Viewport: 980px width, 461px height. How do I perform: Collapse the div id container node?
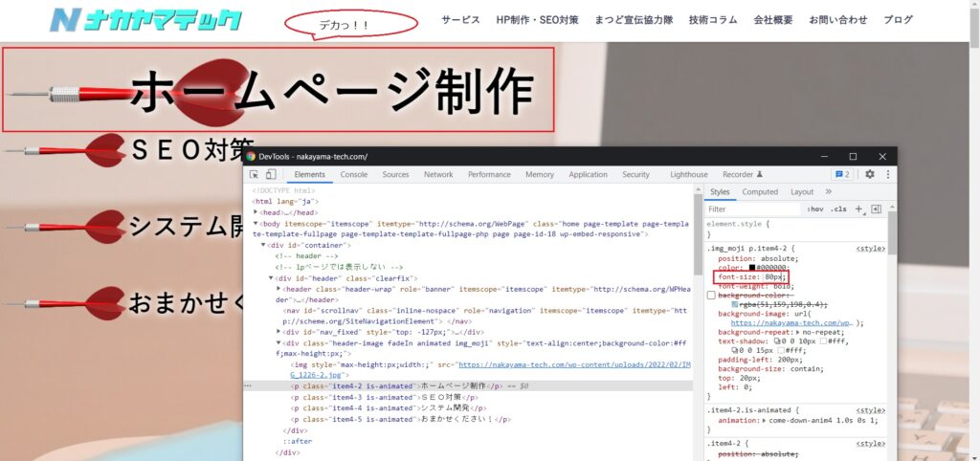[263, 245]
